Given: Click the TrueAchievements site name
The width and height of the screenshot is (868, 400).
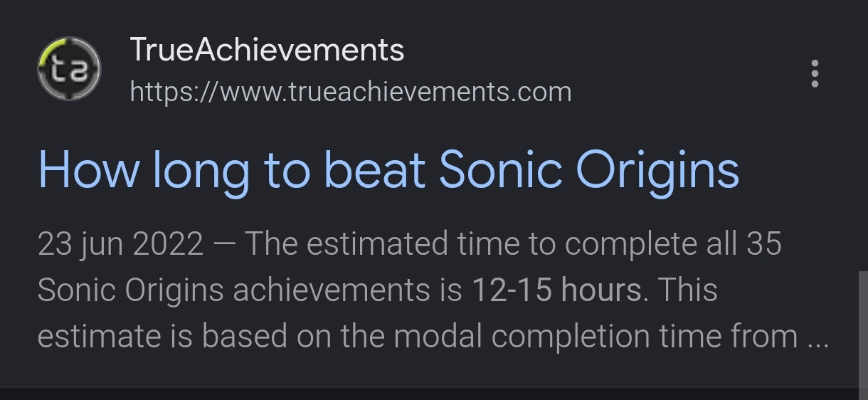Looking at the screenshot, I should tap(268, 50).
